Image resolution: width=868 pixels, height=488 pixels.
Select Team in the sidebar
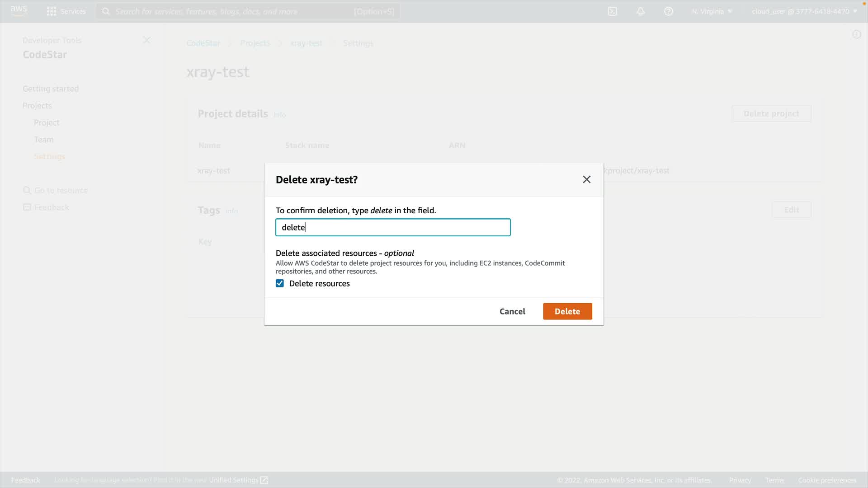tap(44, 140)
